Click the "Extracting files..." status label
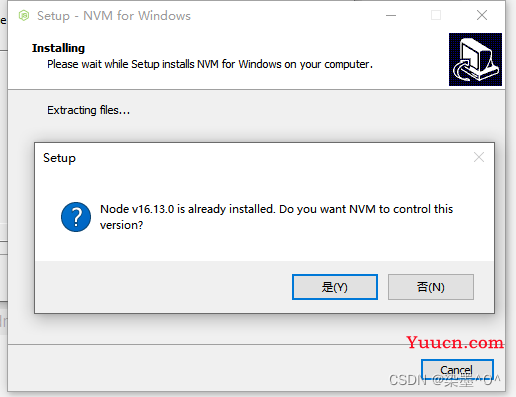This screenshot has height=397, width=516. [x=88, y=110]
